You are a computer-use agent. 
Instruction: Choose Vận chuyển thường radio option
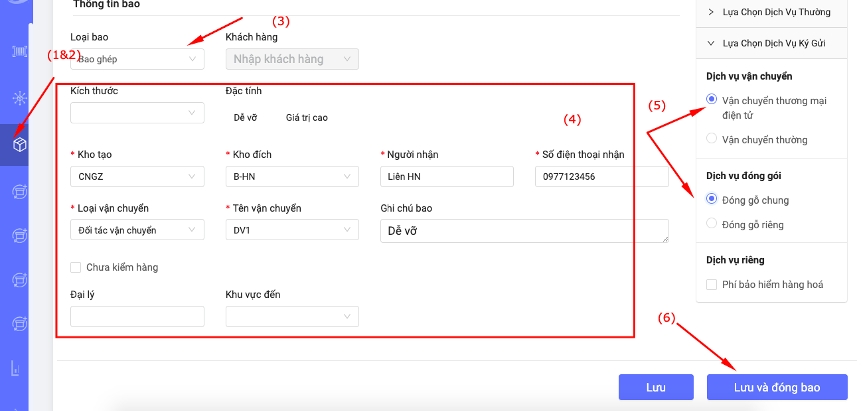coord(711,139)
